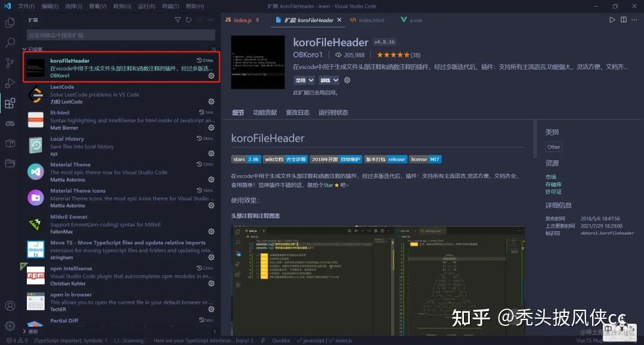Refresh the extensions list
Screen dimensions: 644x345
pos(188,20)
